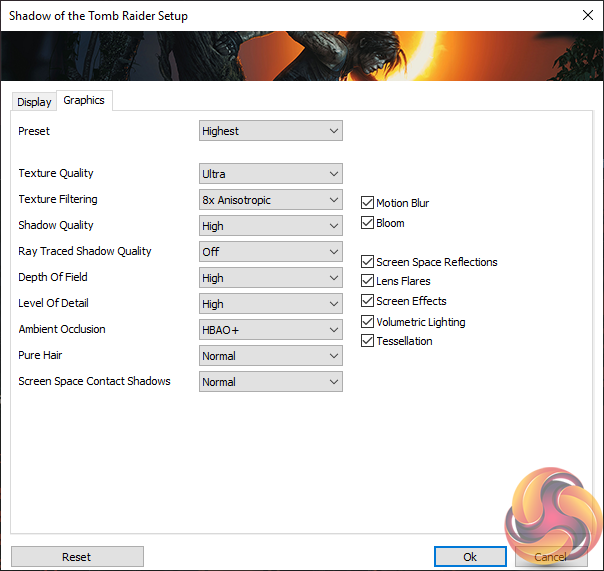
Task: Click the Cancel button
Action: (551, 557)
